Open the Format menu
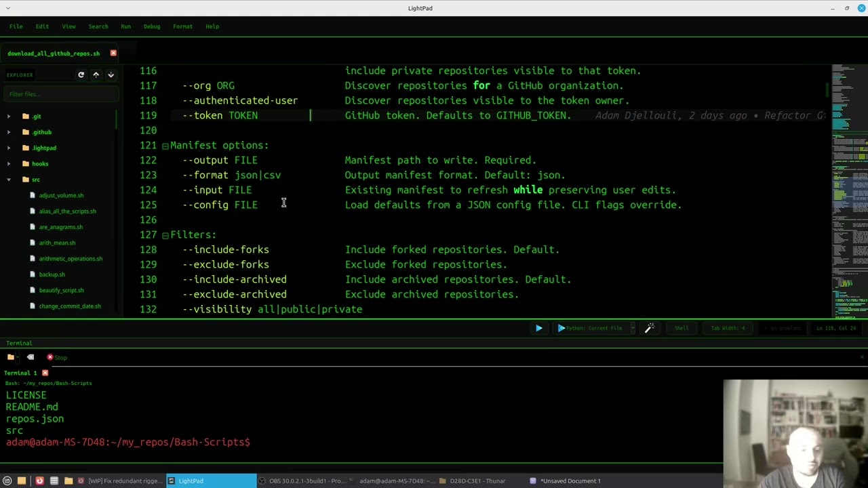Viewport: 868px width, 488px height. pyautogui.click(x=182, y=26)
